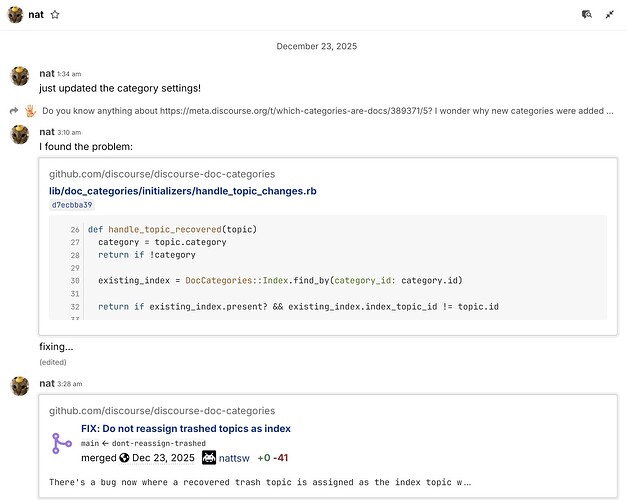Click the 3:28 am timestamp
The width and height of the screenshot is (627, 500).
(70, 384)
